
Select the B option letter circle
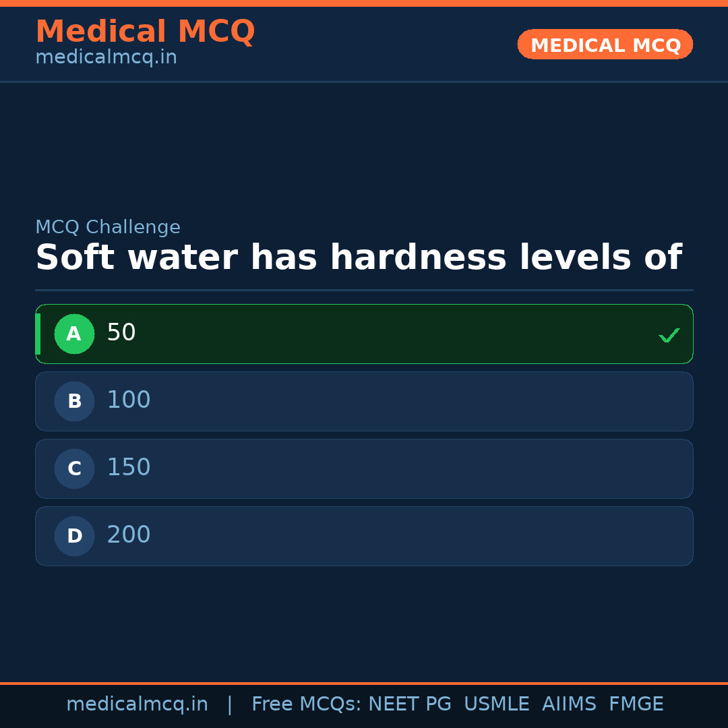coord(74,401)
